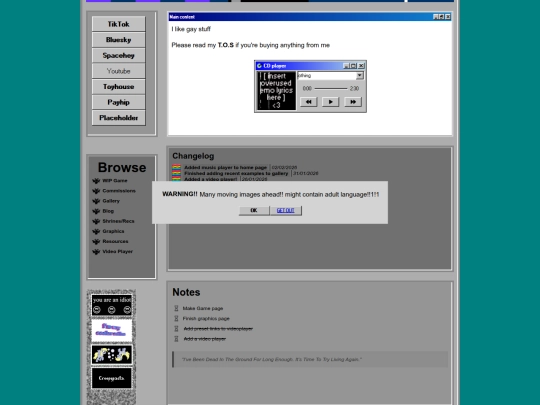This screenshot has height=405, width=540.
Task: Open Commissions in Browse
Action: (119, 191)
